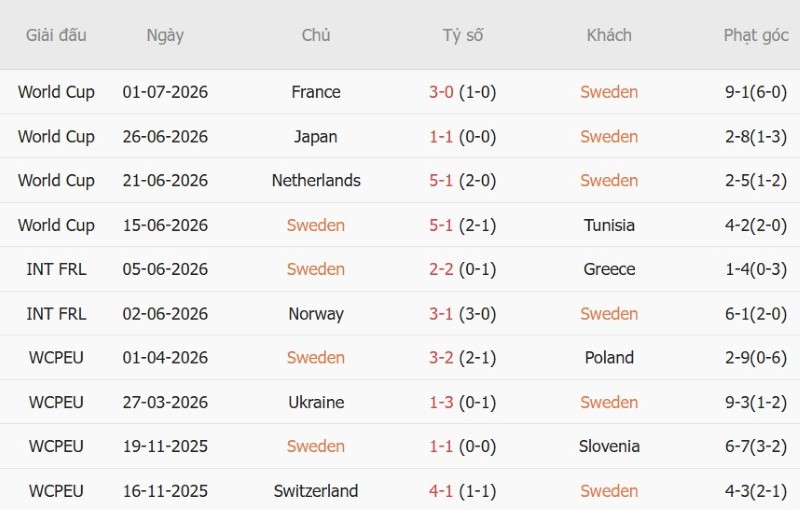Screen dimensions: 800x510
Task: Select the Phạt góc column header
Action: (x=756, y=36)
